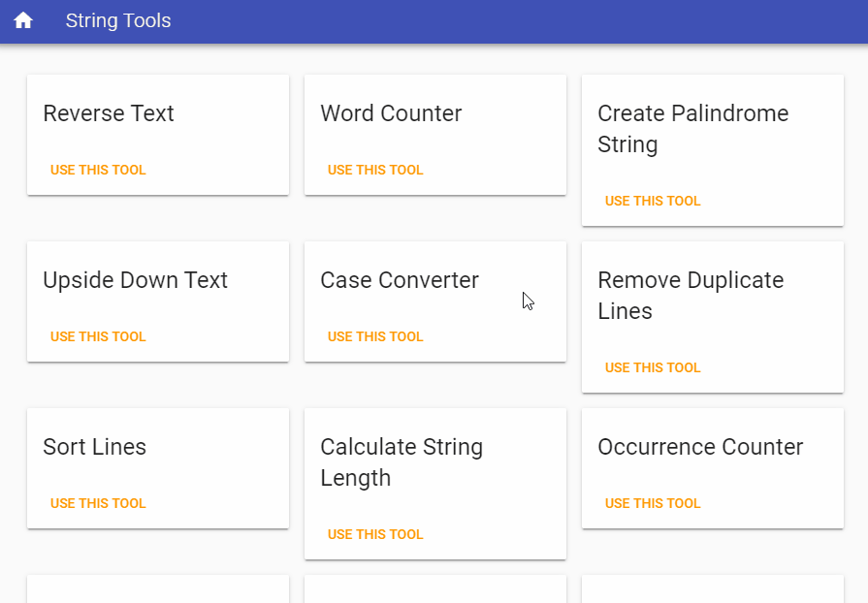The image size is (868, 603).
Task: Click the Calculate String Length title
Action: click(x=402, y=462)
